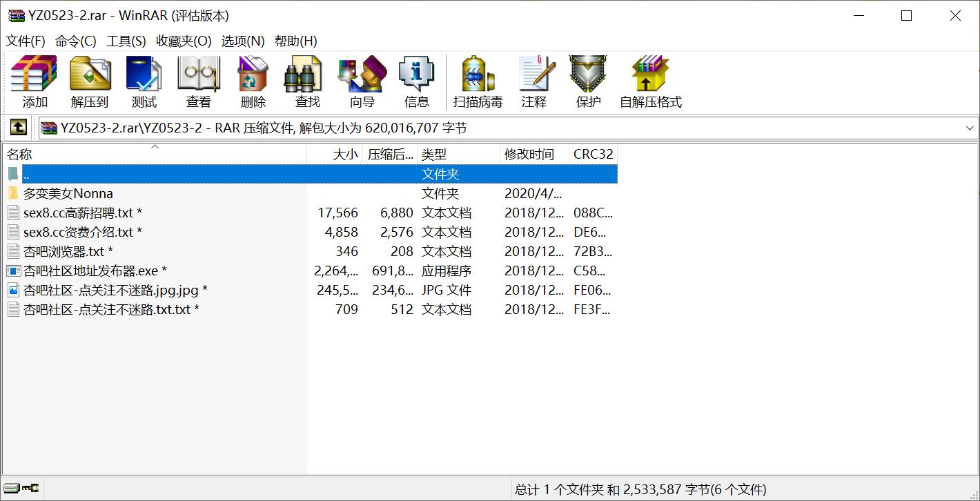Click the size value 346
The height and width of the screenshot is (501, 980).
[x=346, y=251]
